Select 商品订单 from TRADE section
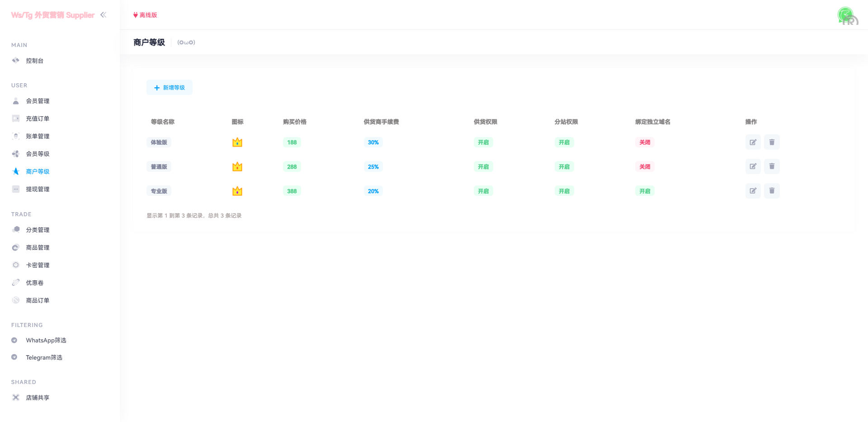Viewport: 868px width, 422px height. (38, 300)
